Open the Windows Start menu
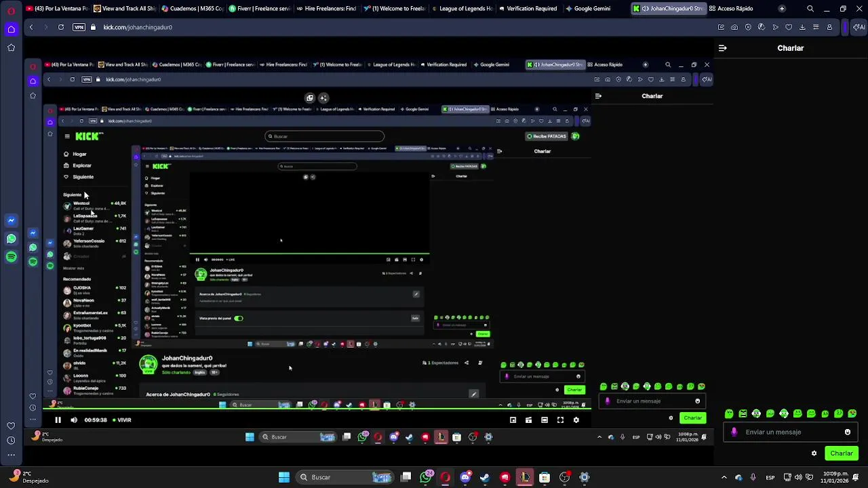Image resolution: width=868 pixels, height=488 pixels. pyautogui.click(x=284, y=477)
